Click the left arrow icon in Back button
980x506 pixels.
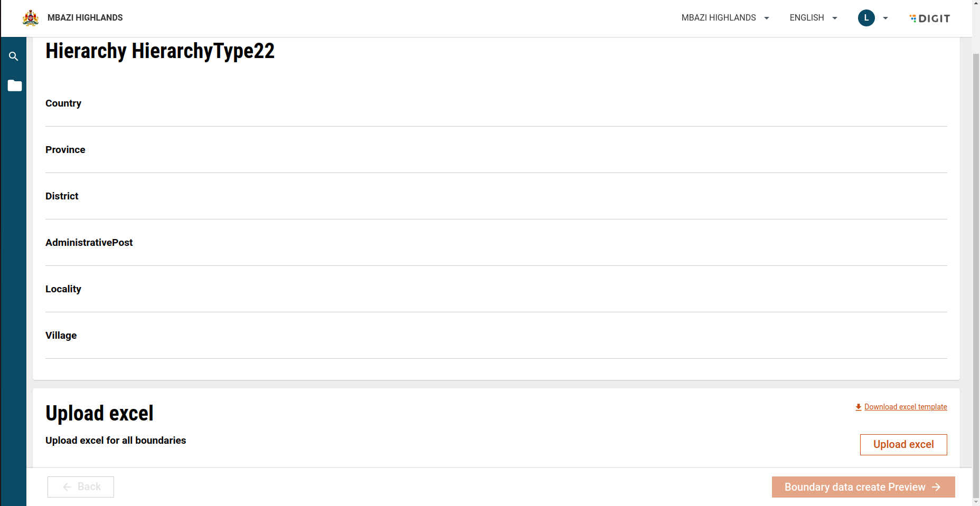[67, 487]
